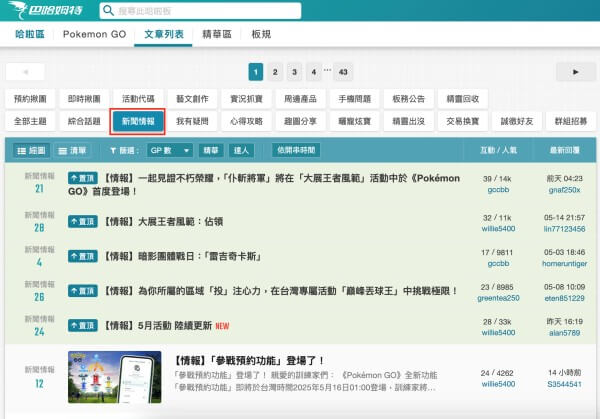The height and width of the screenshot is (419, 600).
Task: Filter by 曬寵炫寶 category
Action: (x=355, y=121)
